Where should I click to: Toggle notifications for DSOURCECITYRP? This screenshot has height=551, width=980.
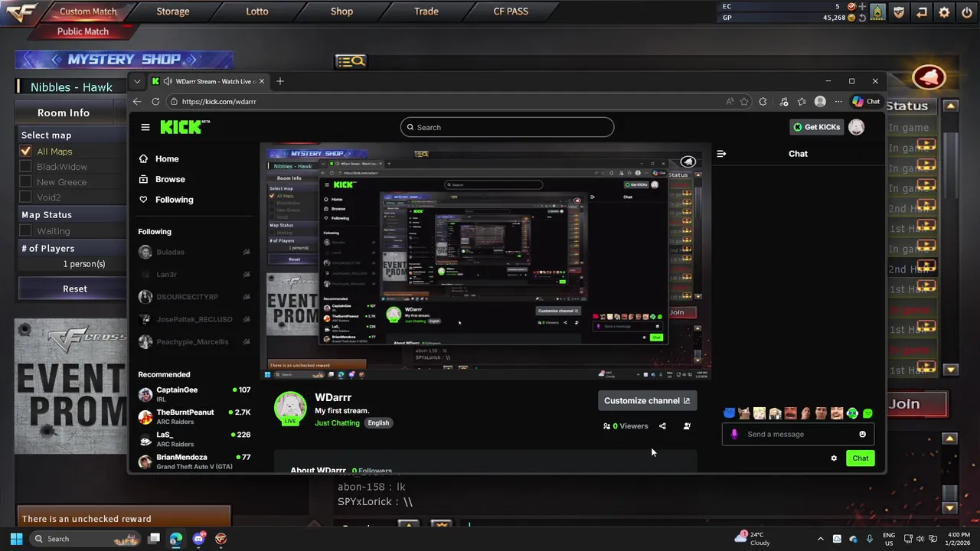[x=247, y=297]
